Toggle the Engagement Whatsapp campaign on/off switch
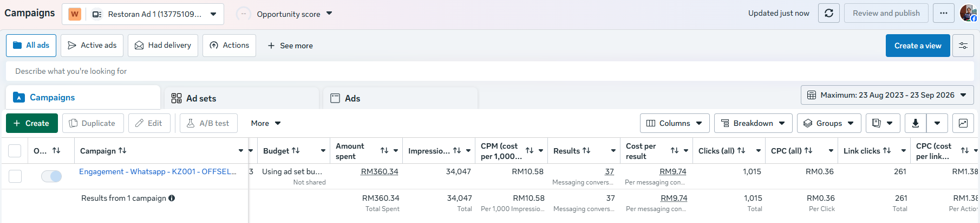 (x=51, y=176)
